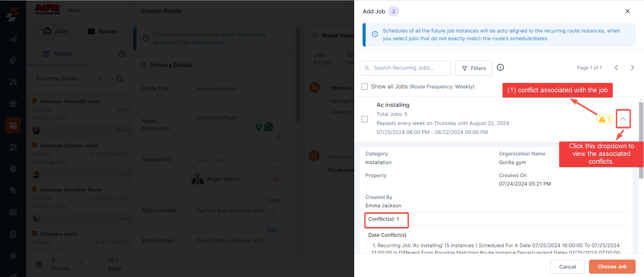Click avatar under Arkansas Knoxville route
Image resolution: width=644 pixels, height=277 pixels.
coord(36,130)
